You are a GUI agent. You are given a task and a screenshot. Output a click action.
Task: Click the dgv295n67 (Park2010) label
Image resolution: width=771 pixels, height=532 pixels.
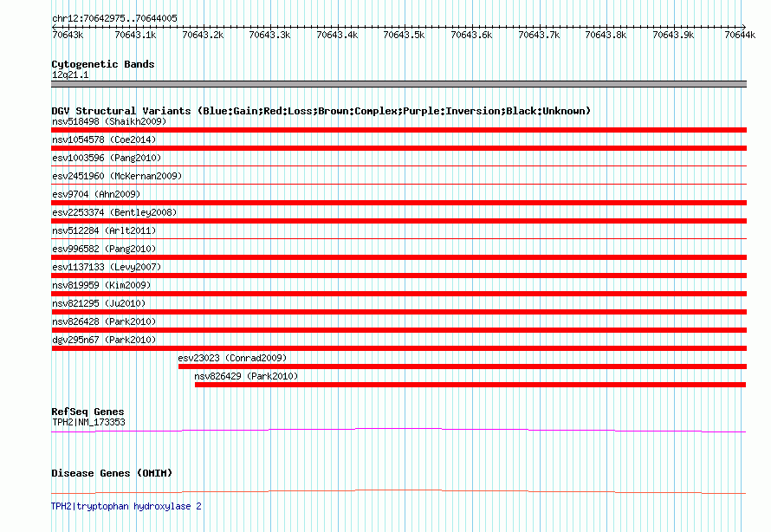(x=104, y=340)
